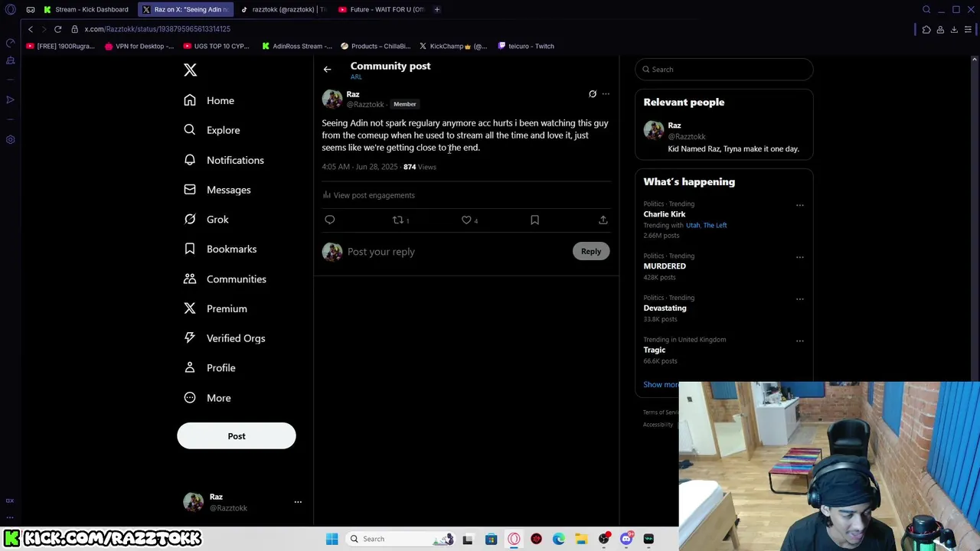Share the post via share icon
Viewport: 980px width, 551px height.
point(603,220)
